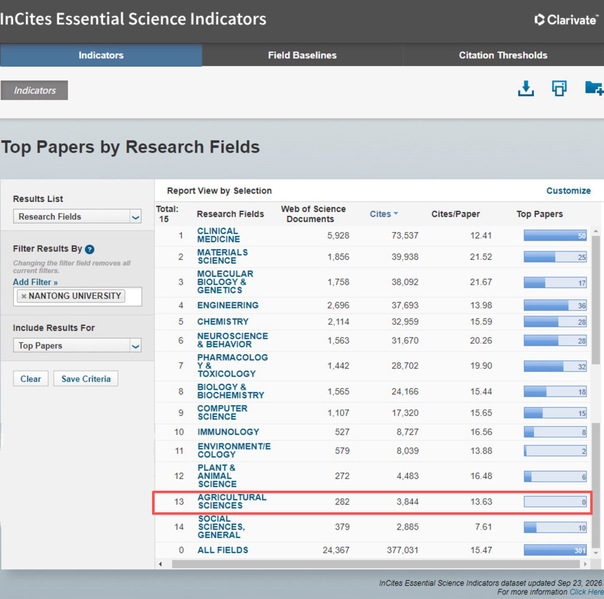Click the print report icon
Viewport: 604px width, 599px height.
pos(559,88)
